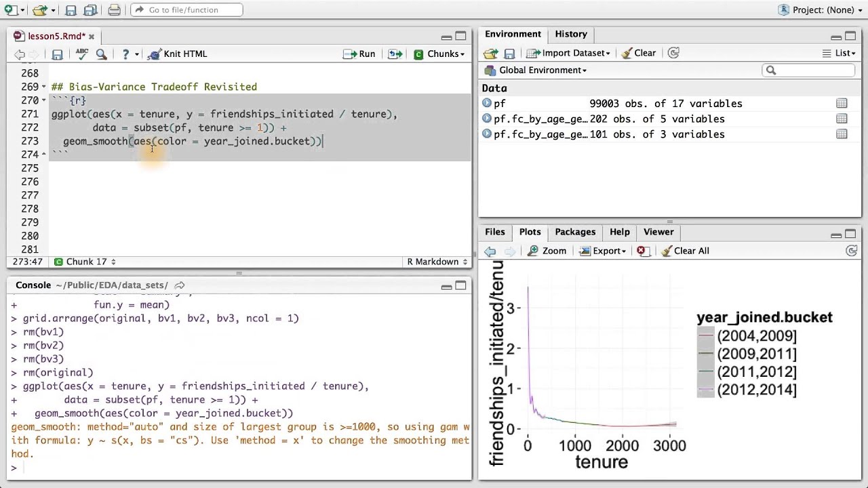This screenshot has height=488, width=868.
Task: Open the Global Environment dropdown
Action: (536, 70)
